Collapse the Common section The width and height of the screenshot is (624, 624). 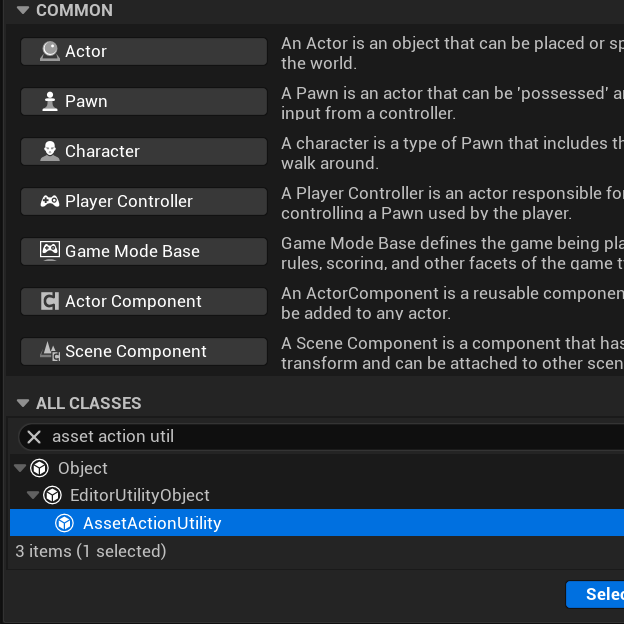pos(23,10)
